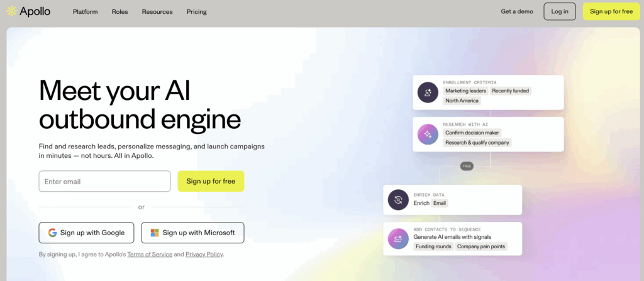Open the Privacy Policy link
644x281 pixels.
click(x=204, y=255)
